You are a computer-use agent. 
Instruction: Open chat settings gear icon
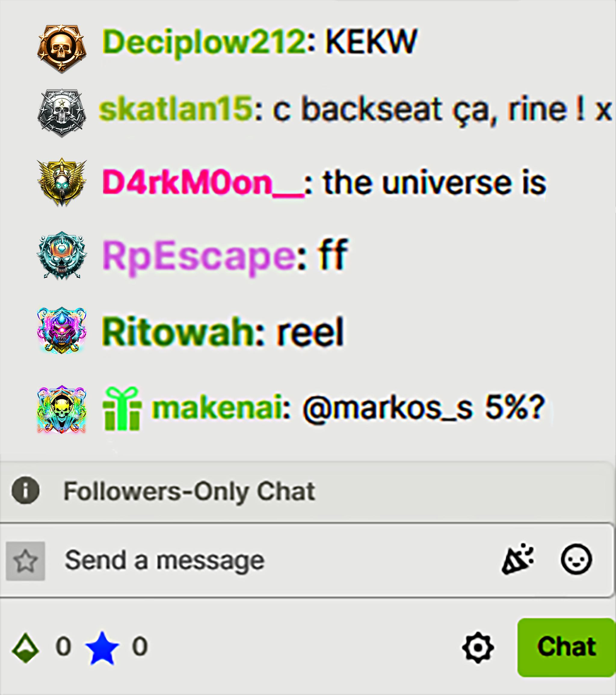(478, 648)
